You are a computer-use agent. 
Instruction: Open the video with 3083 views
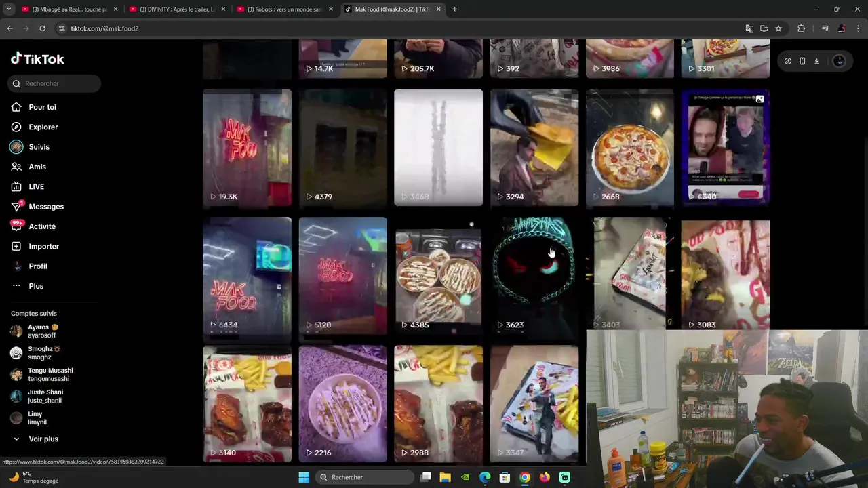point(726,275)
